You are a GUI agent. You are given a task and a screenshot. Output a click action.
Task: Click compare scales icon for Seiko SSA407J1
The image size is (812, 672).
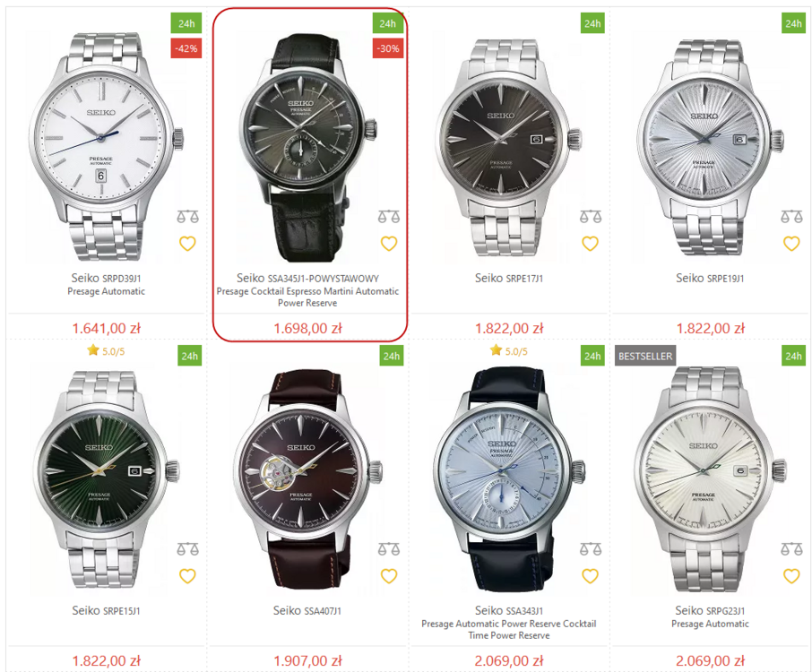click(x=389, y=548)
